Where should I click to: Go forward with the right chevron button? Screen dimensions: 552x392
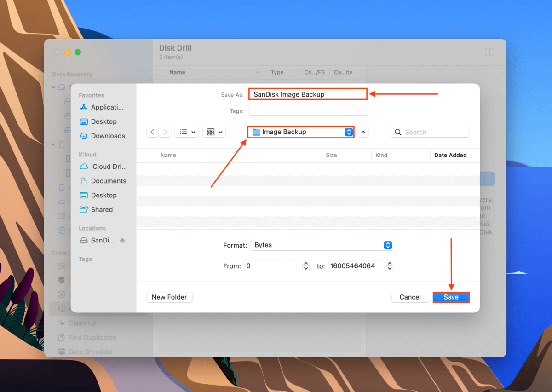pos(165,132)
